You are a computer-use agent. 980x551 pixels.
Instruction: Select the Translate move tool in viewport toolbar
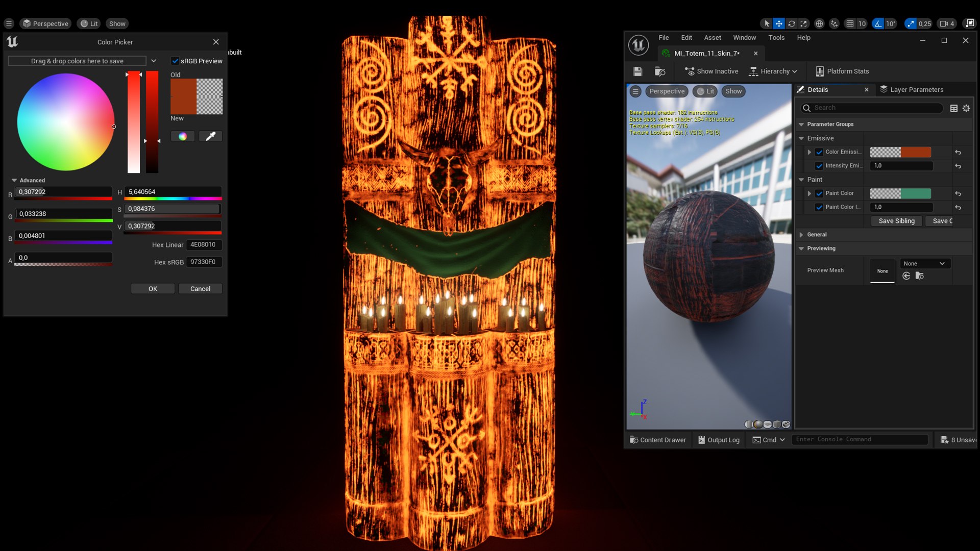tap(779, 23)
